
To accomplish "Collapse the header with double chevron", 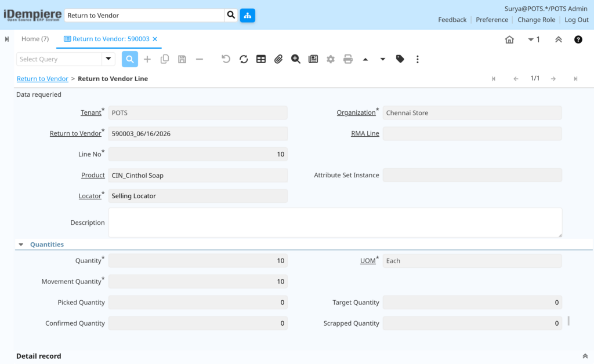I will pos(559,39).
